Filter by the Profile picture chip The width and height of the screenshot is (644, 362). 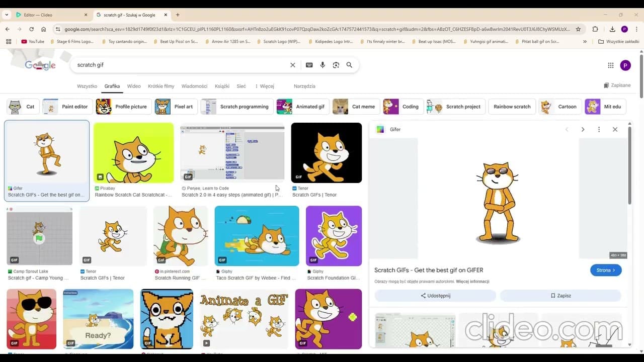[x=124, y=107]
